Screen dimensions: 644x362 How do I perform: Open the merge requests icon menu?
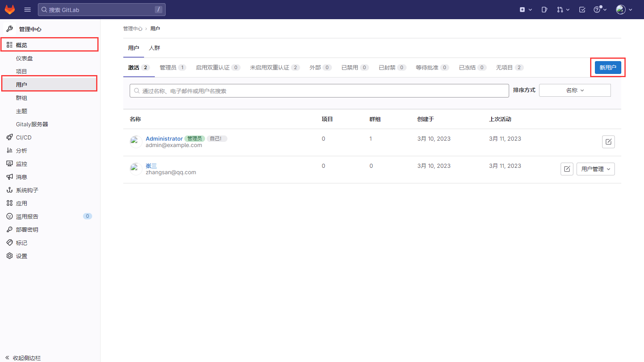point(563,10)
